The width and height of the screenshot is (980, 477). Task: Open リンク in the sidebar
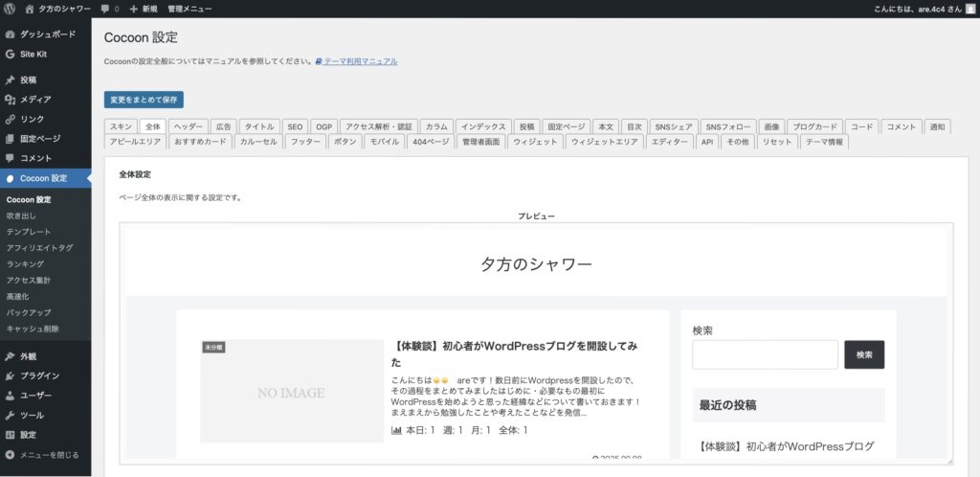46,119
